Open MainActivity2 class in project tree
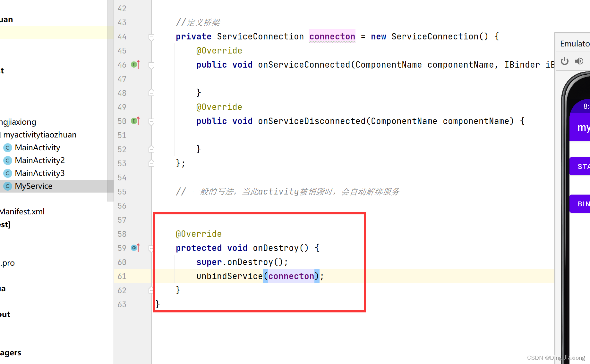 tap(39, 160)
